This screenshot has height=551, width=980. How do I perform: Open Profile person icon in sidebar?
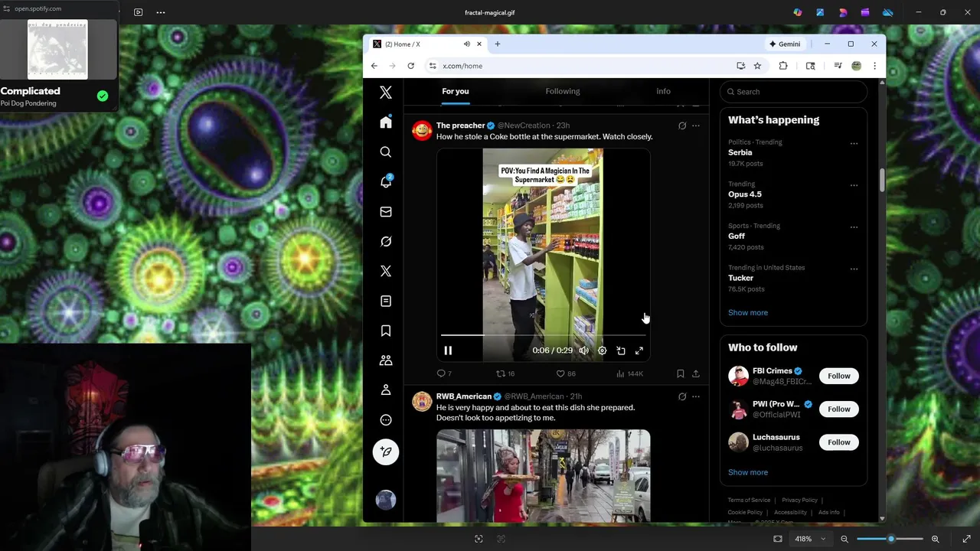pos(386,390)
